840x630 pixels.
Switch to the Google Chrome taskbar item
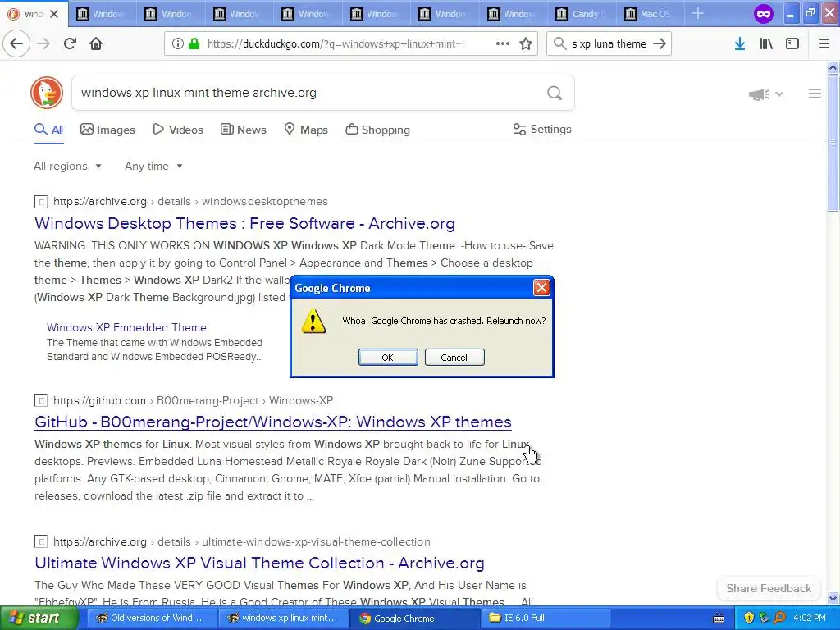(416, 619)
